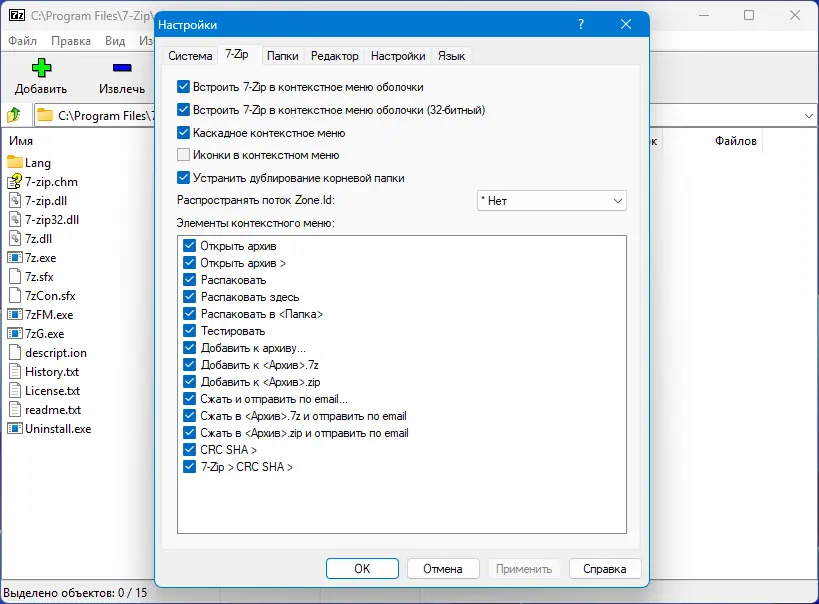Uncheck Распаковать в <Папка> item

click(190, 314)
